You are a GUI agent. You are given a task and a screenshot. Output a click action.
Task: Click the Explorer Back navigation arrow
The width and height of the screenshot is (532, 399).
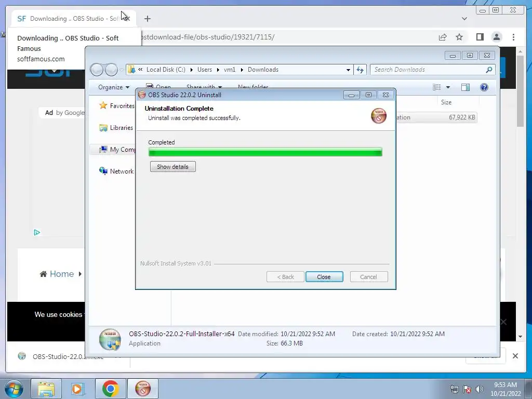[97, 70]
